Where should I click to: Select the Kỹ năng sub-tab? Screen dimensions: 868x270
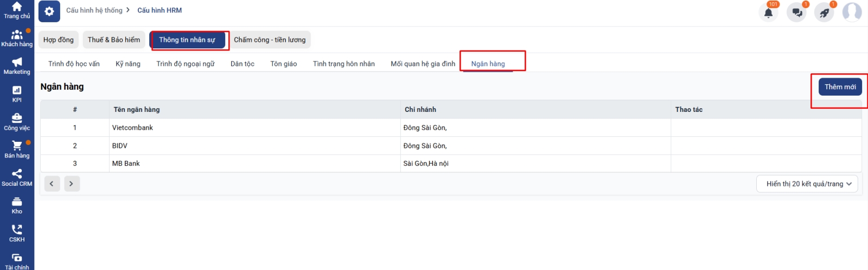[128, 64]
